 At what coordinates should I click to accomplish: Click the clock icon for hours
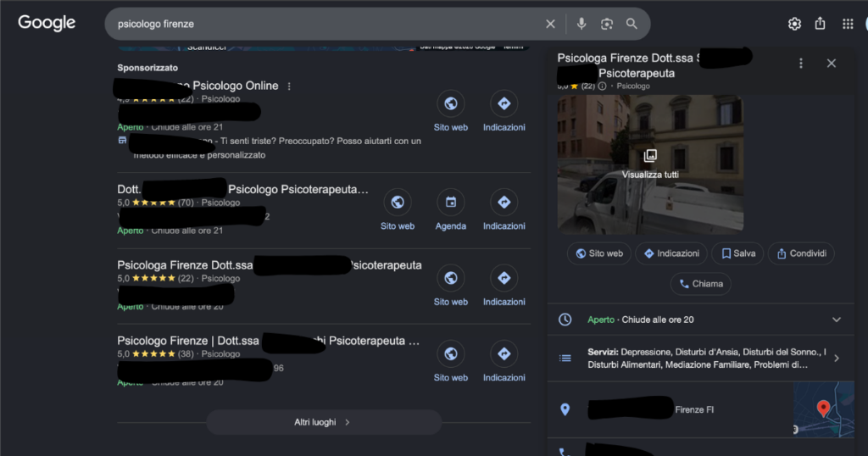565,320
